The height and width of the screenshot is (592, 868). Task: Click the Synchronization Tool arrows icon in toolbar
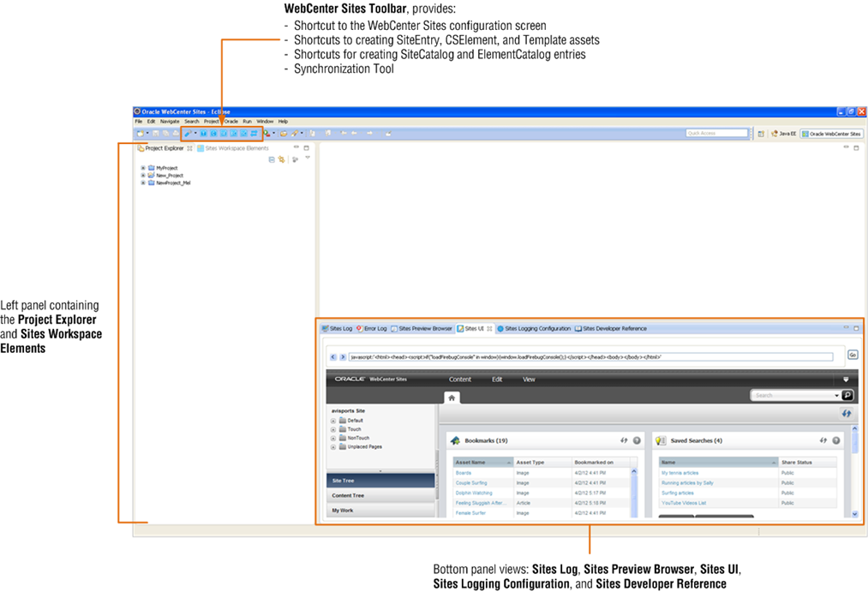[x=254, y=134]
